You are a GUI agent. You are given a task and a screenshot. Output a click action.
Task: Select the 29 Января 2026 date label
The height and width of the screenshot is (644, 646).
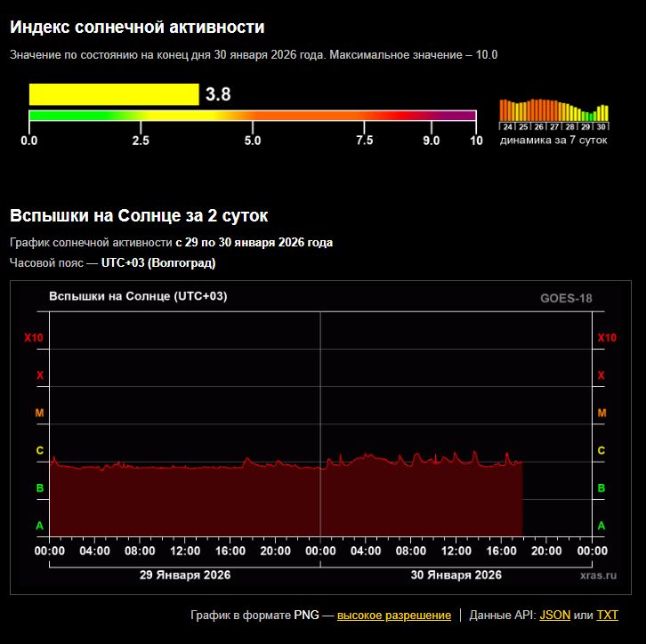(185, 576)
